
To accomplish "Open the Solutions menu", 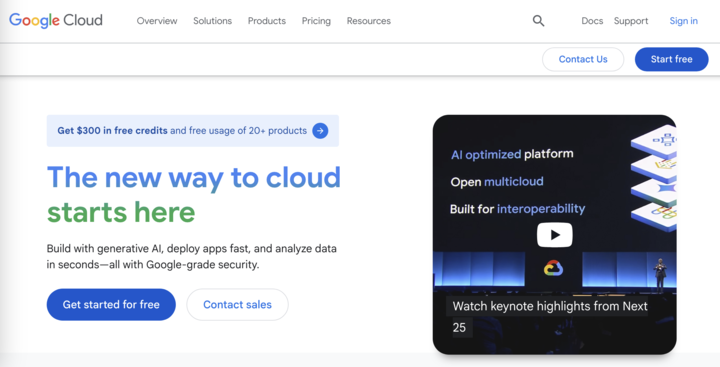I will pos(212,21).
